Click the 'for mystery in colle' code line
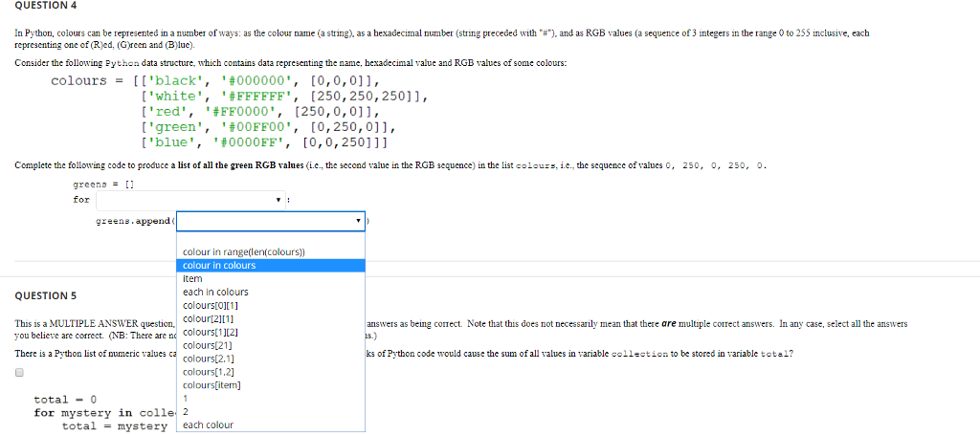This screenshot has height=435, width=980. tap(105, 412)
